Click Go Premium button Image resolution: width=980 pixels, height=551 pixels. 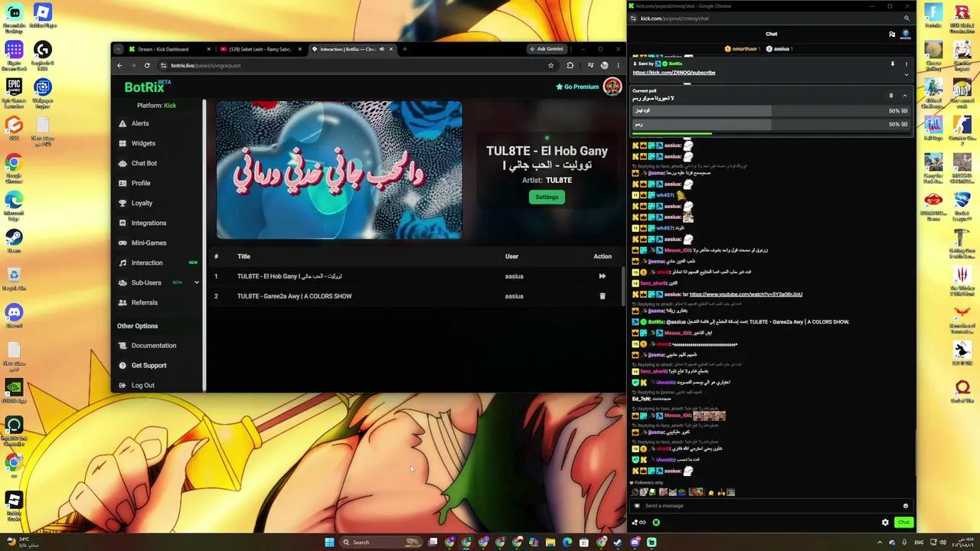pyautogui.click(x=577, y=86)
